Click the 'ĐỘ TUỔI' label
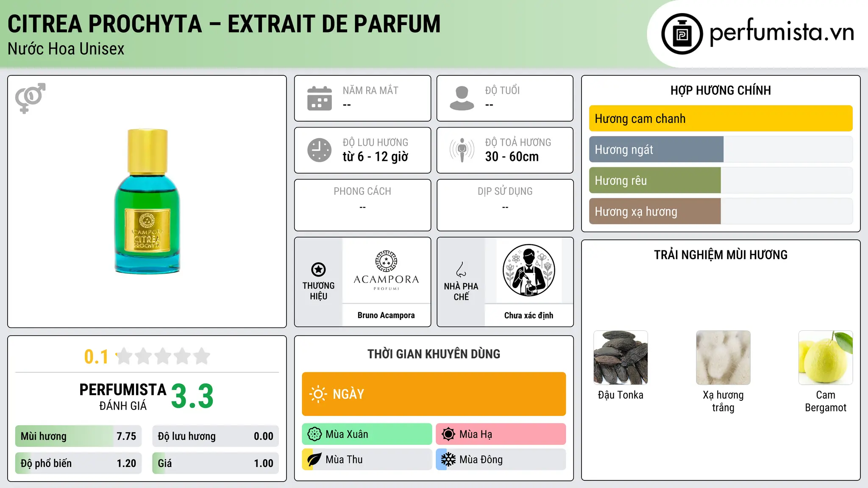The image size is (868, 488). coord(502,90)
